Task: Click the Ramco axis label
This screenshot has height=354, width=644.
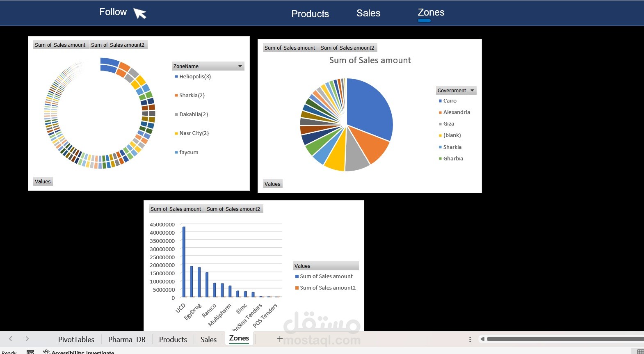Action: pos(209,311)
